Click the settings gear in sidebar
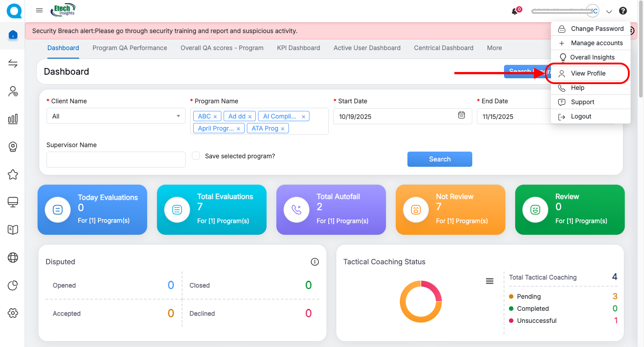 (13, 313)
